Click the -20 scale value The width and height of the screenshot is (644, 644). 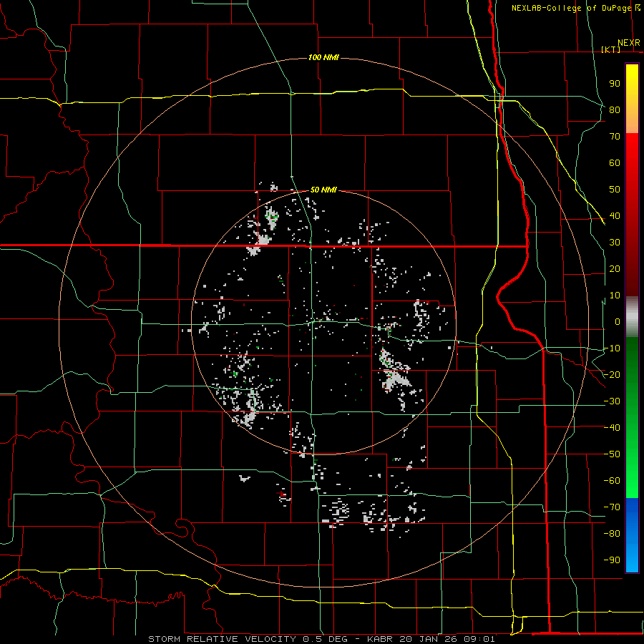612,374
